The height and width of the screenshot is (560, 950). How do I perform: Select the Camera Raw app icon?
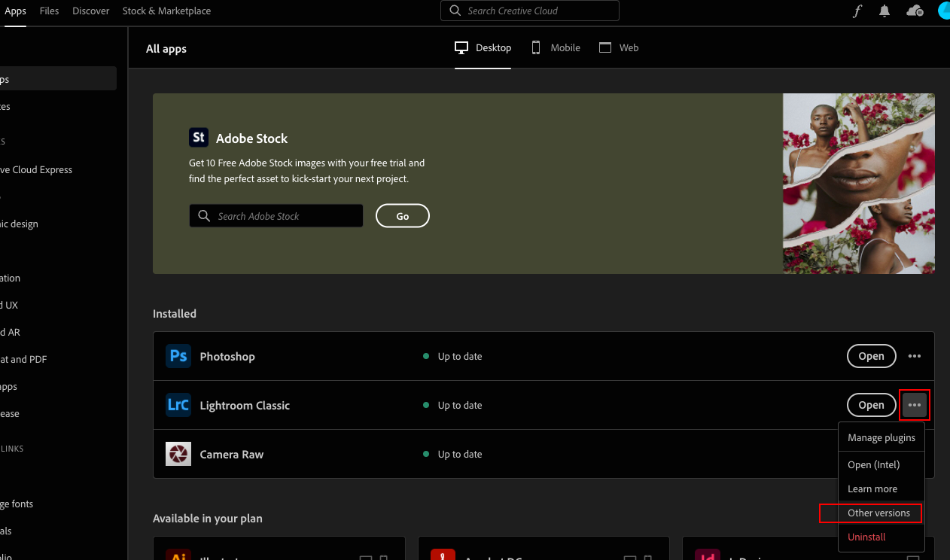pos(178,454)
